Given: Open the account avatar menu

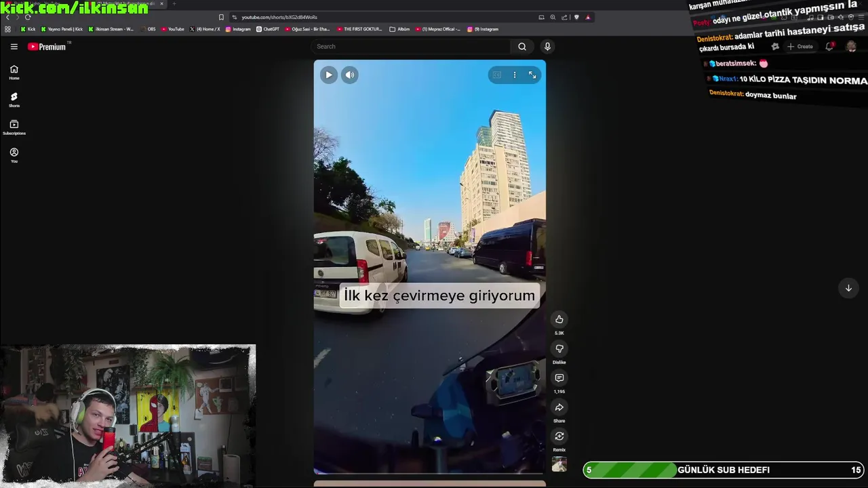Looking at the screenshot, I should click(851, 46).
